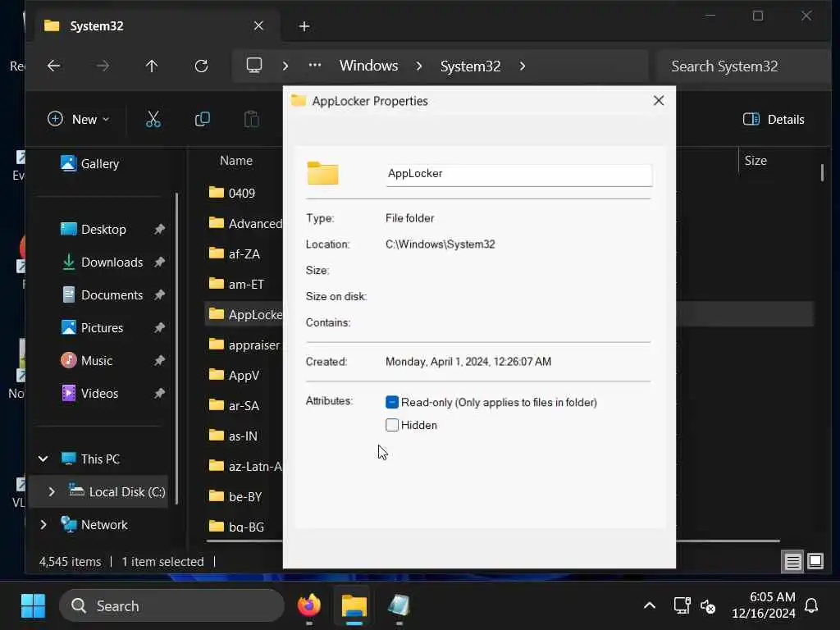Open the notification bell in the taskbar
The height and width of the screenshot is (630, 840).
tap(811, 606)
